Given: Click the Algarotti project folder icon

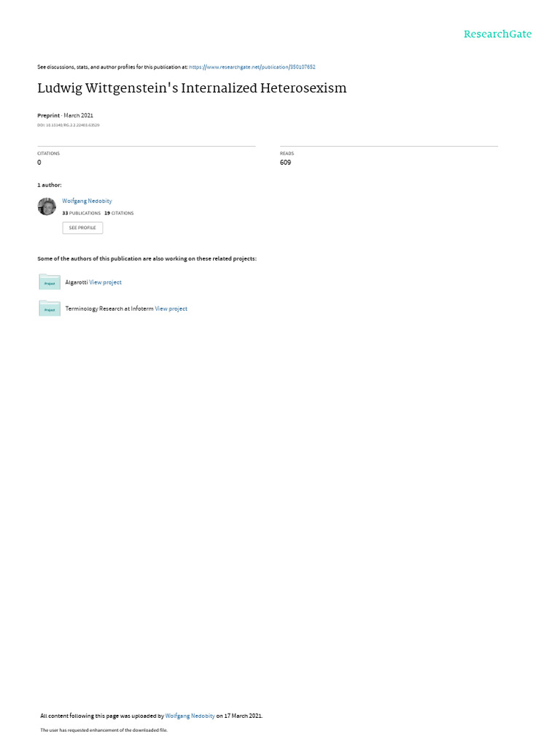Looking at the screenshot, I should [x=50, y=282].
